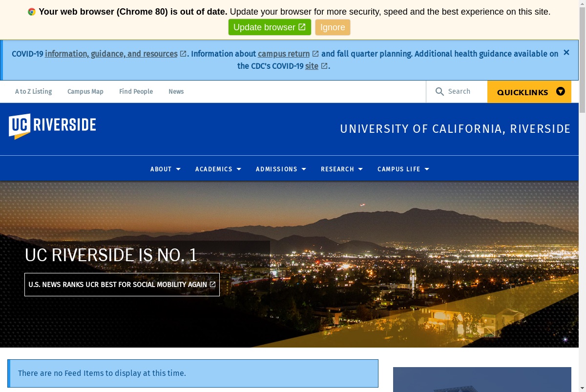Open the COVID-19 information, guidance, and resources link

pos(111,54)
